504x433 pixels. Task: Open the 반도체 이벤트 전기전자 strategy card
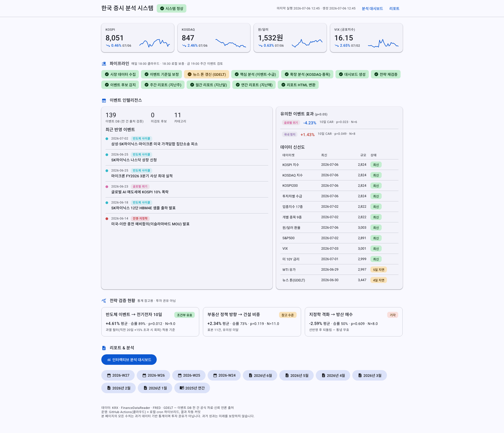tap(150, 322)
